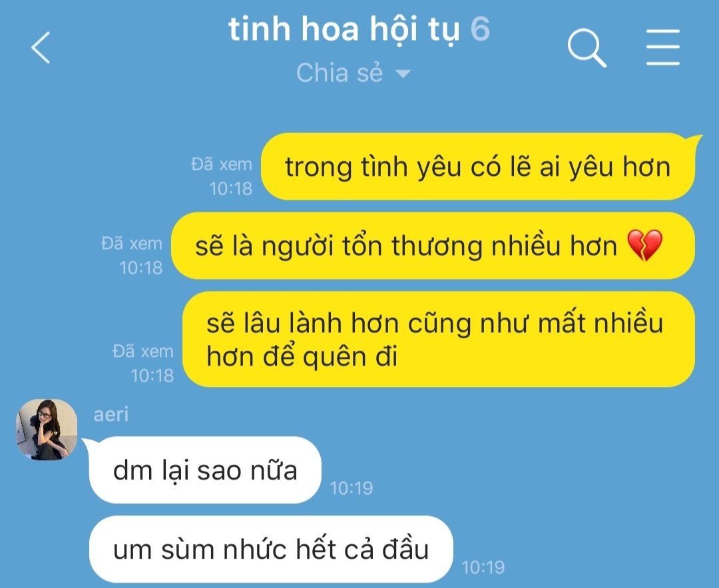This screenshot has width=719, height=588.
Task: Select message um sùm nhức hết cả đầu
Action: (271, 549)
